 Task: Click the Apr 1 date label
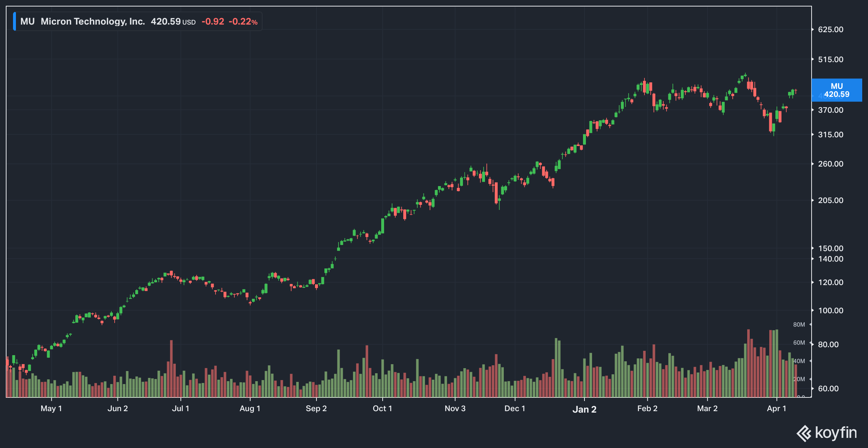coord(776,409)
